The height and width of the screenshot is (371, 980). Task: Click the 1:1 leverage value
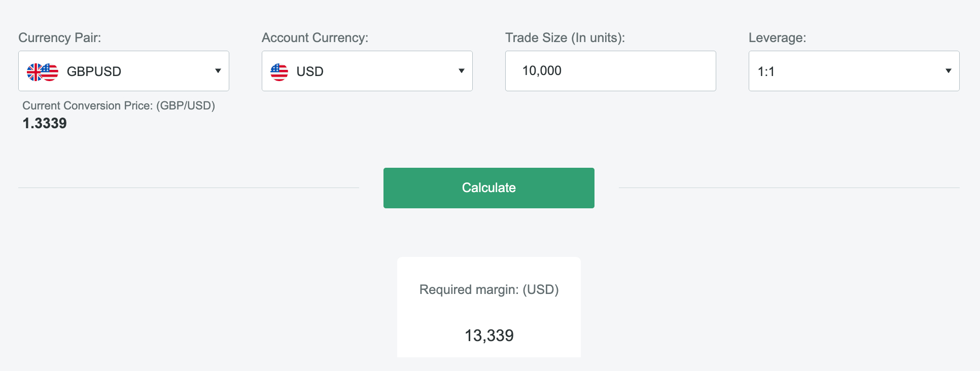[x=766, y=71]
